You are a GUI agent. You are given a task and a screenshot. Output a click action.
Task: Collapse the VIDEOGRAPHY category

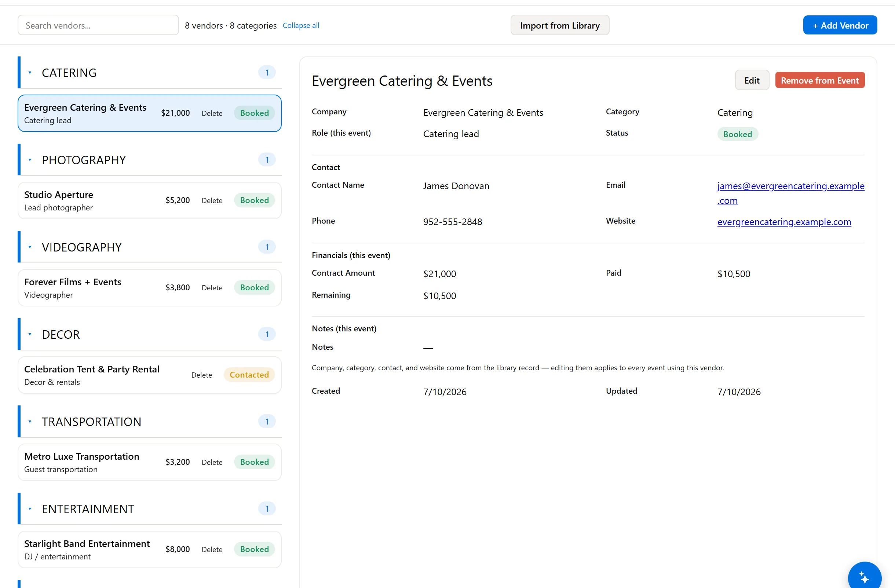30,247
